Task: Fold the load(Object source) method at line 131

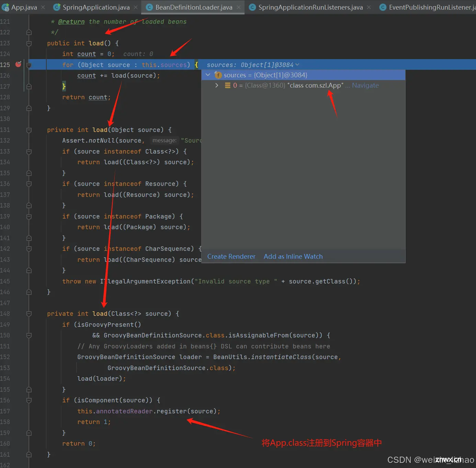Action: coord(29,130)
